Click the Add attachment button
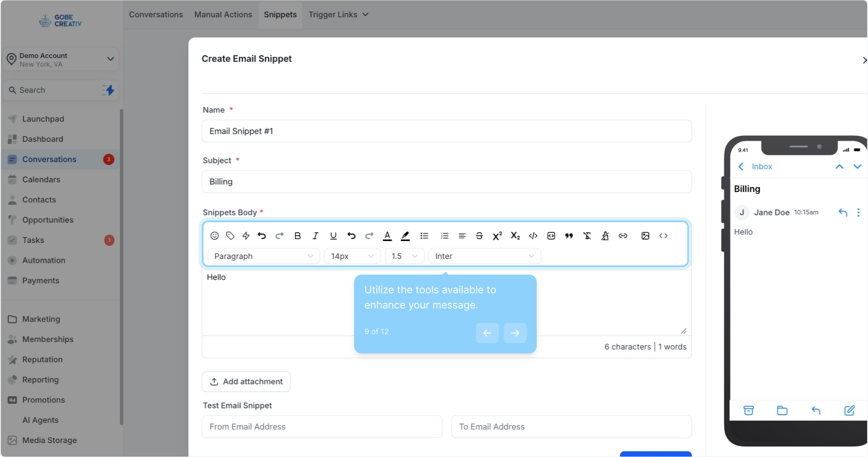This screenshot has width=868, height=457. [x=246, y=381]
